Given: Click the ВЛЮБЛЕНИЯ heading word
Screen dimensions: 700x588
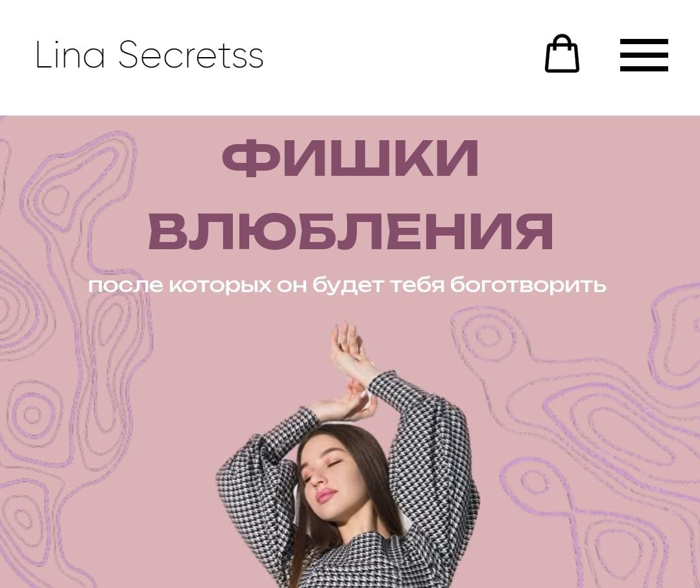Looking at the screenshot, I should tap(350, 231).
